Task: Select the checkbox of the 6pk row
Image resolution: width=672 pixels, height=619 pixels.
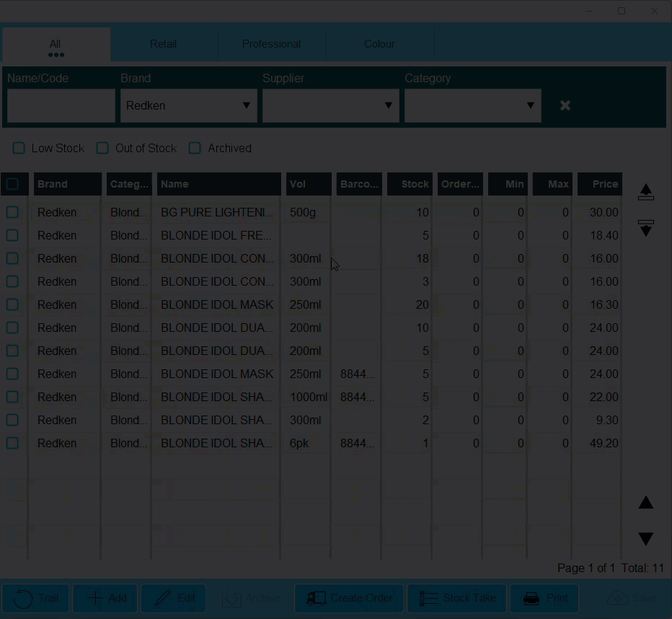Action: (x=12, y=443)
